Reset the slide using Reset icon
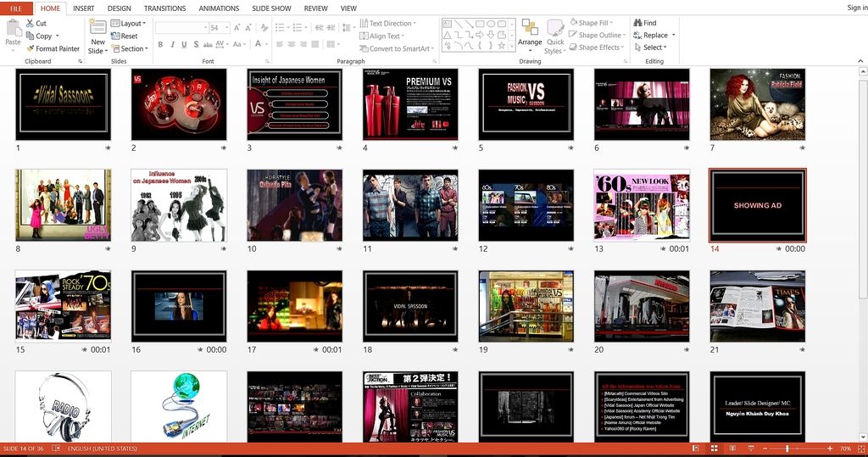 tap(115, 36)
